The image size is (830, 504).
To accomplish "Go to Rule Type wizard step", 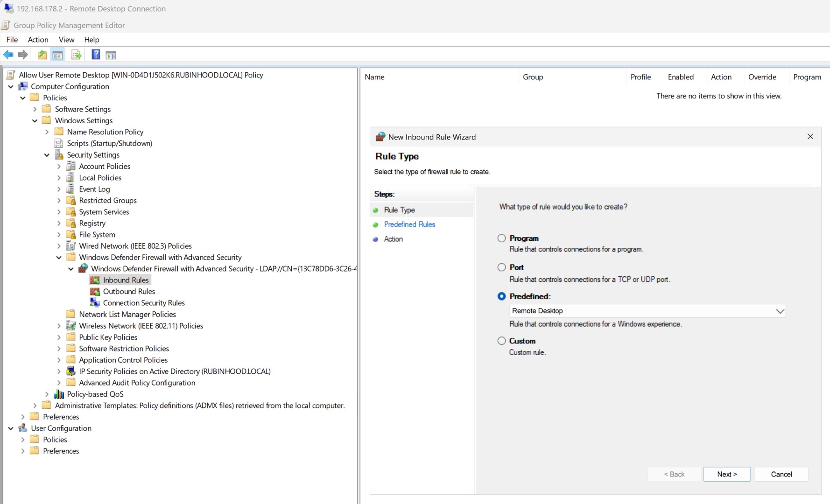I will click(400, 210).
